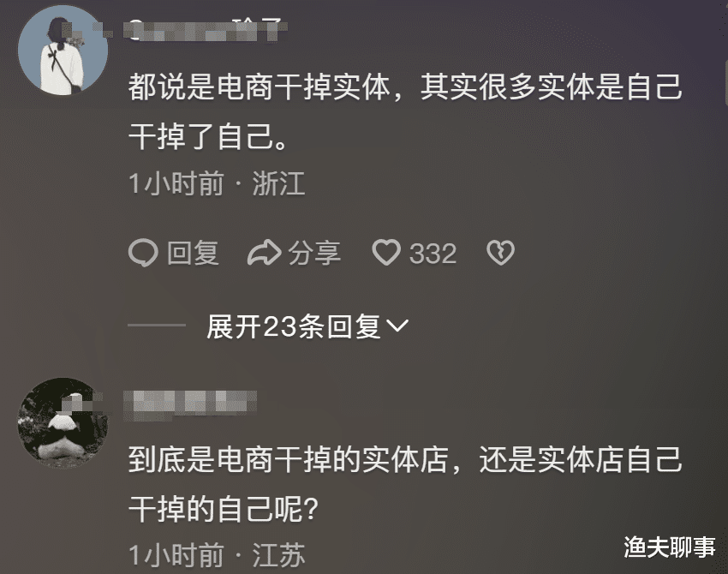Expand the 23 replies under the first comment
Viewport: 728px width, 574px height.
click(307, 326)
